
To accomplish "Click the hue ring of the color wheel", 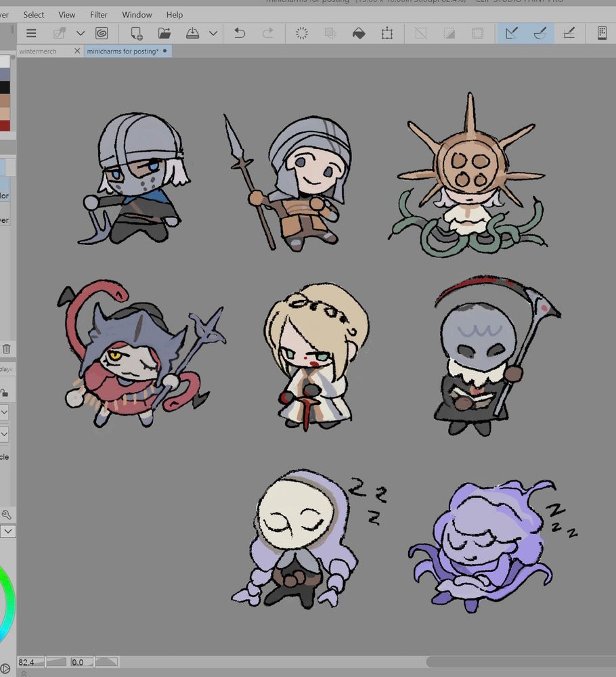I will click(x=9, y=605).
